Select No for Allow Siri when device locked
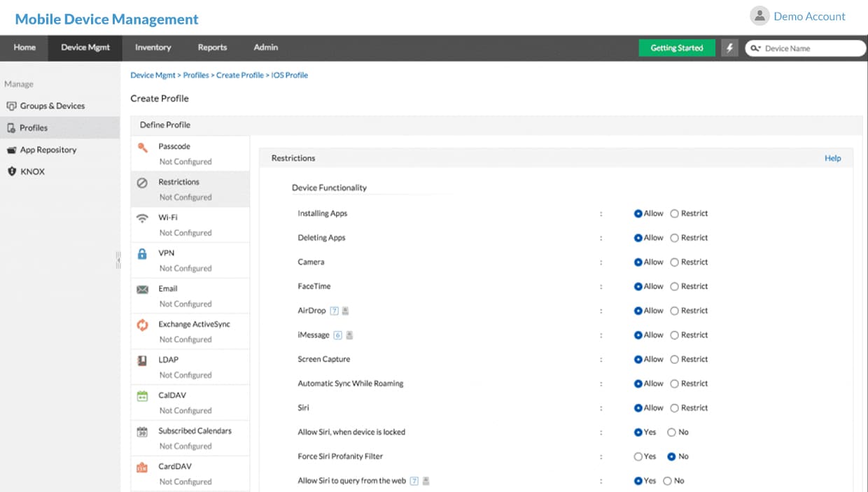 point(671,433)
